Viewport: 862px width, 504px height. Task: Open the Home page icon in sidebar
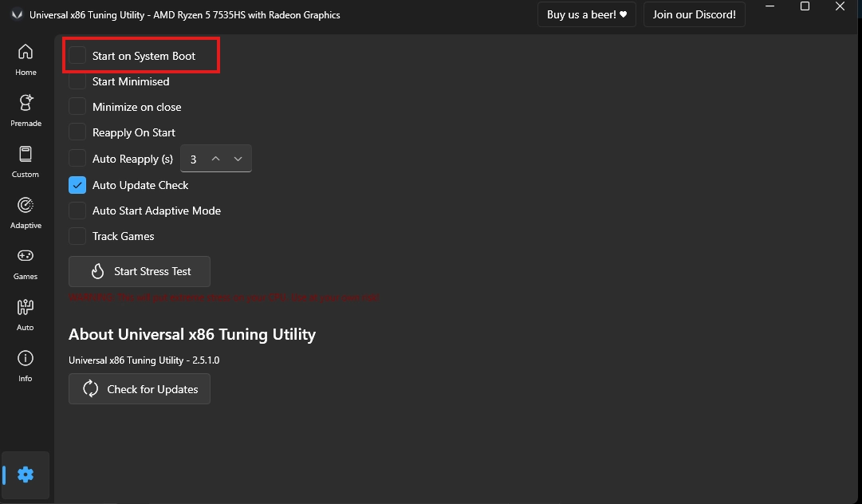click(x=26, y=52)
